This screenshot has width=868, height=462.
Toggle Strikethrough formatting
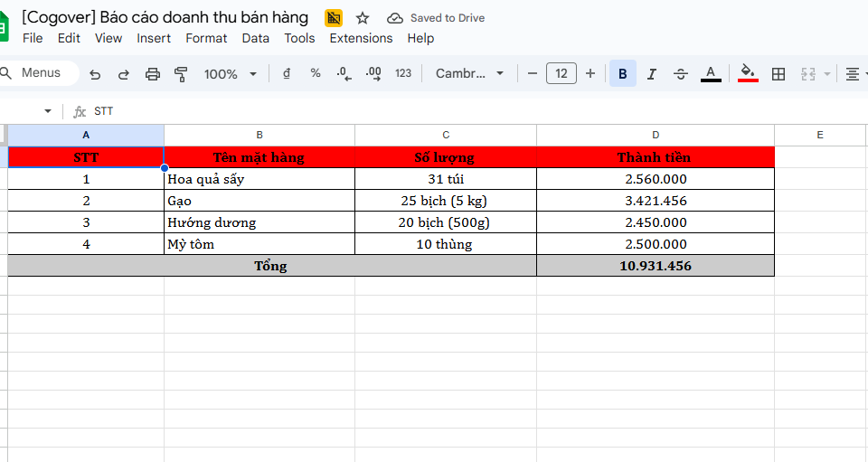pyautogui.click(x=680, y=73)
